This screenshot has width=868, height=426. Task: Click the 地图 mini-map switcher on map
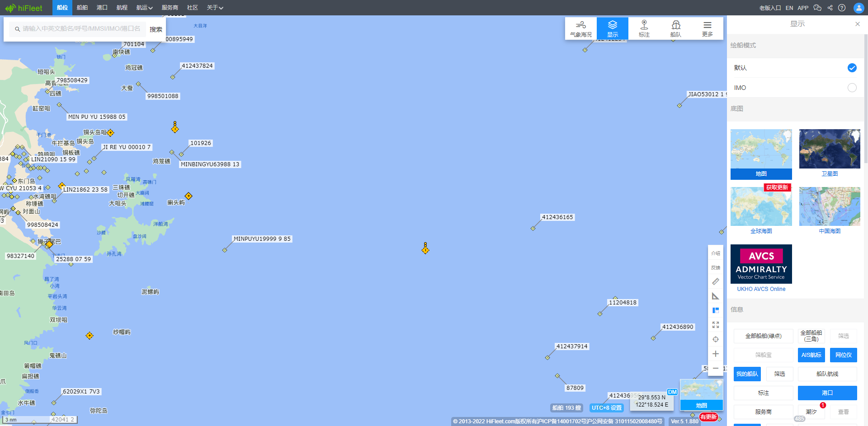702,395
